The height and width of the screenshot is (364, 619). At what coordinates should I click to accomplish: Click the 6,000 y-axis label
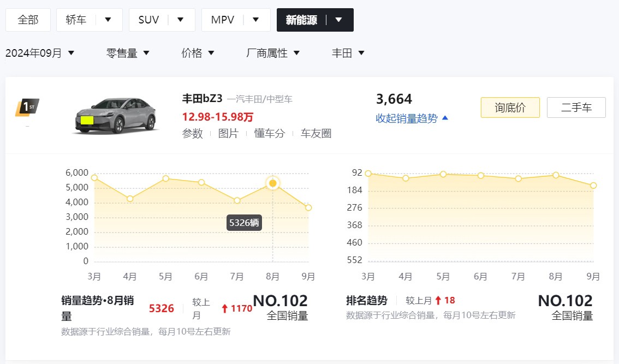77,172
